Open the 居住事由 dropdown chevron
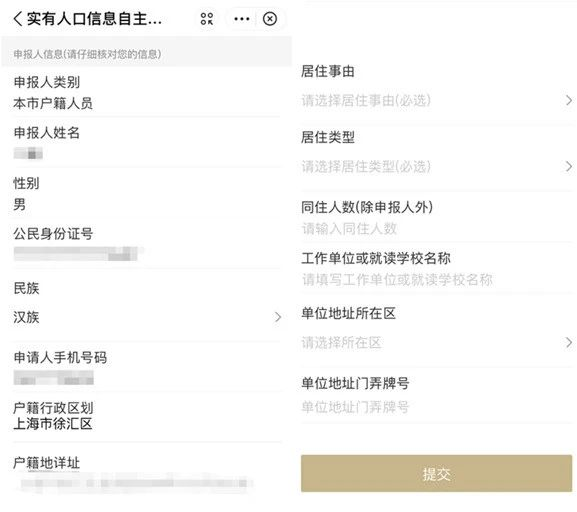 (x=569, y=100)
